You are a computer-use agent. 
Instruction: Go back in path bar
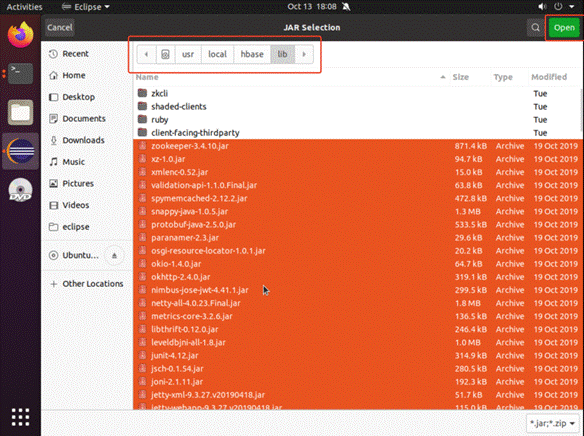(146, 54)
